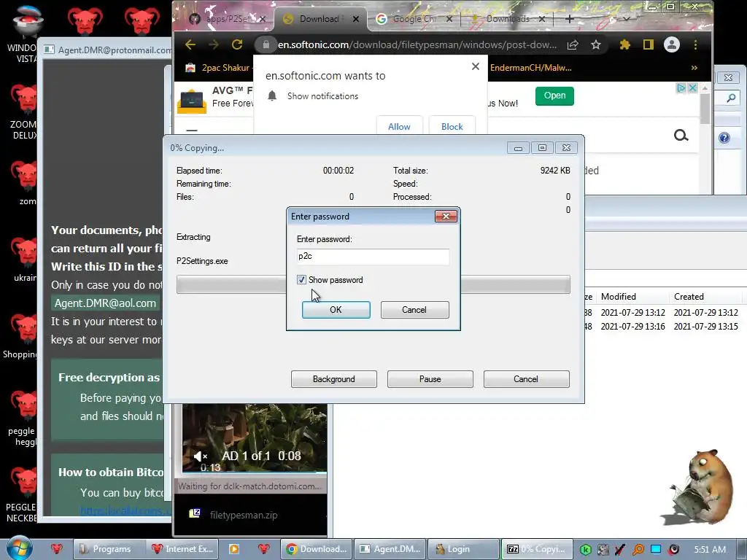Viewport: 747px width, 560px height.
Task: Open Chrome extensions puzzle icon
Action: point(624,44)
